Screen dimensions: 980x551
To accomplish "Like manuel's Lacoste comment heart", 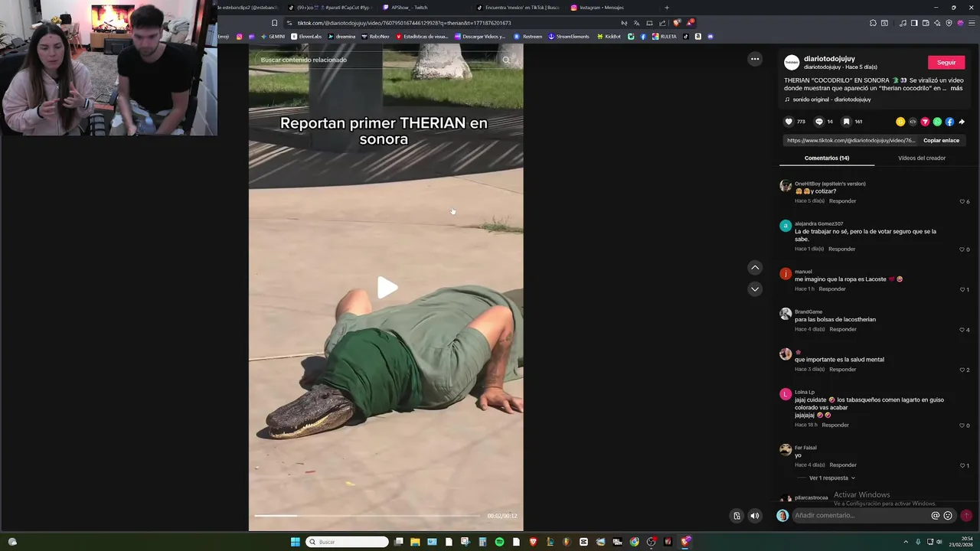I will point(962,289).
